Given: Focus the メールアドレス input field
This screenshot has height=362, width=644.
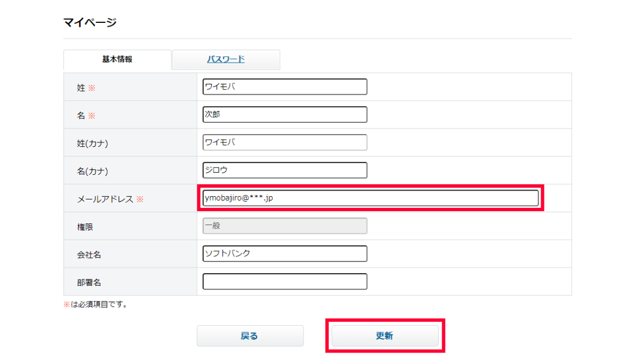Looking at the screenshot, I should 370,198.
